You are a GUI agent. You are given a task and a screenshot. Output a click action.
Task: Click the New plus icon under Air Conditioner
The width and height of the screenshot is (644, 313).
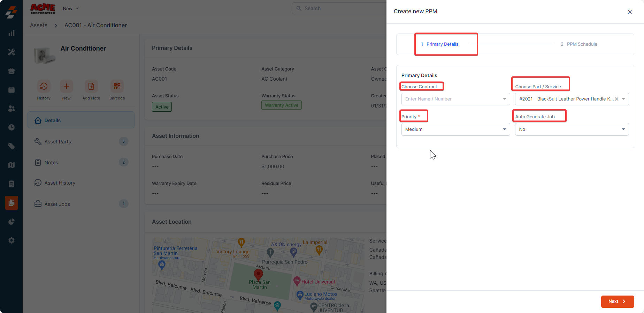pyautogui.click(x=66, y=86)
